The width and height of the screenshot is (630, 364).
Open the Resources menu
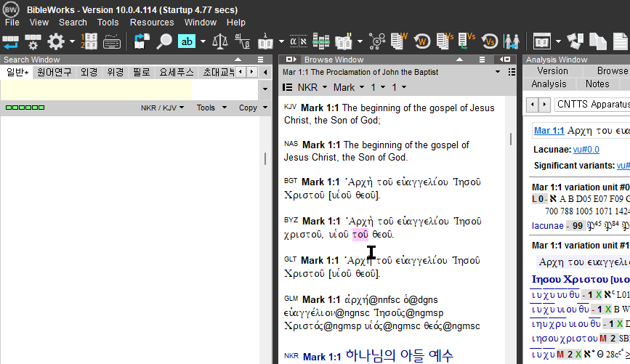click(152, 23)
